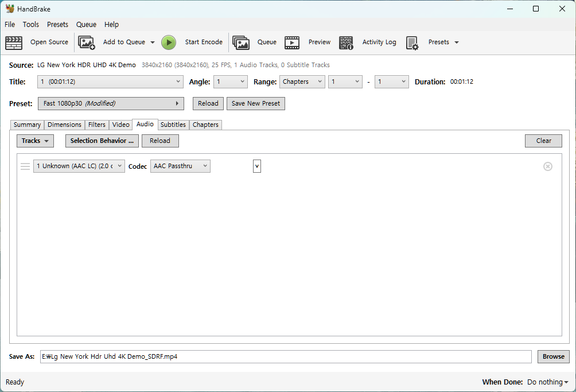The width and height of the screenshot is (576, 392).
Task: Click Selection Behavior button
Action: [x=102, y=141]
